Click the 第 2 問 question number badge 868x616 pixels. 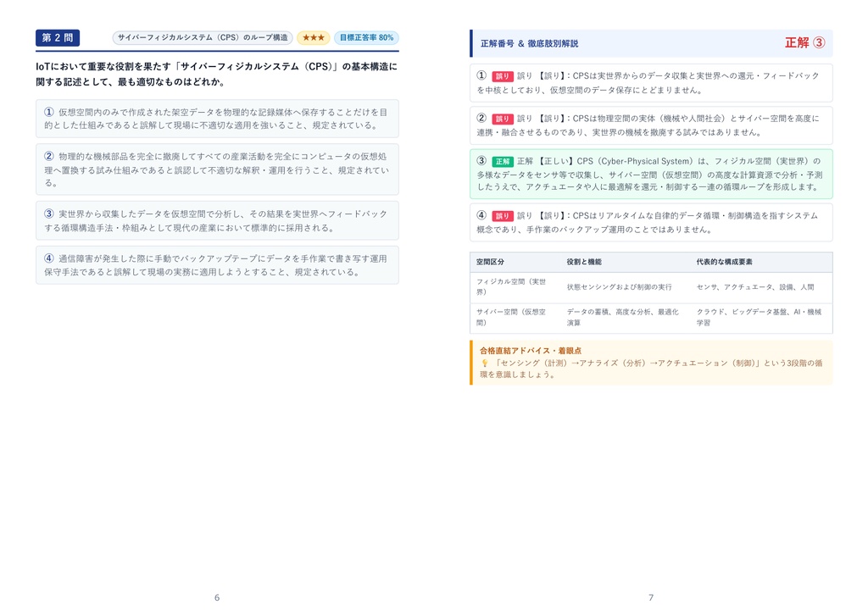[x=58, y=37]
